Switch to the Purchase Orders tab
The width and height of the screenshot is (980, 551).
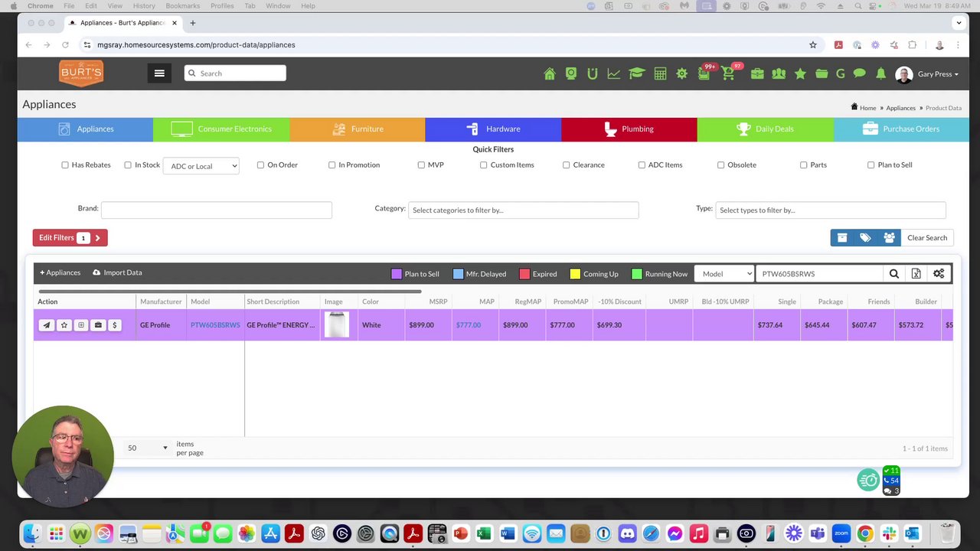(901, 129)
